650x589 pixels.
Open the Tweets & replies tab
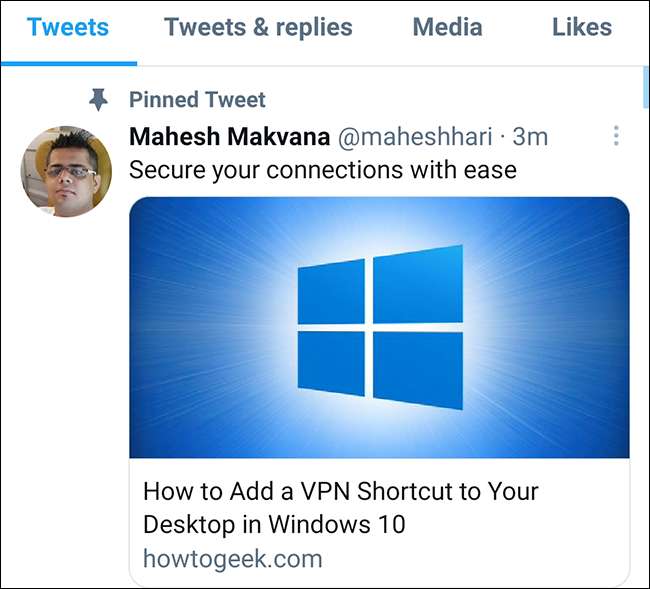pos(258,27)
